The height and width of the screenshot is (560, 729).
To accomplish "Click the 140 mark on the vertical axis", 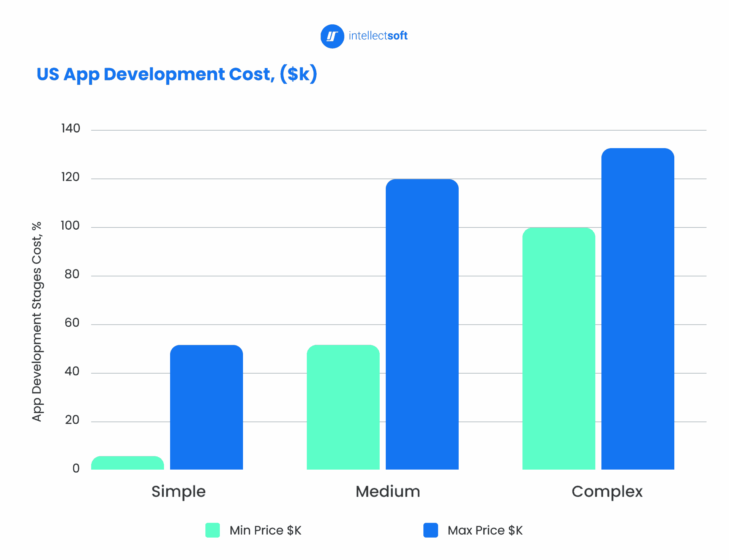I will [71, 129].
